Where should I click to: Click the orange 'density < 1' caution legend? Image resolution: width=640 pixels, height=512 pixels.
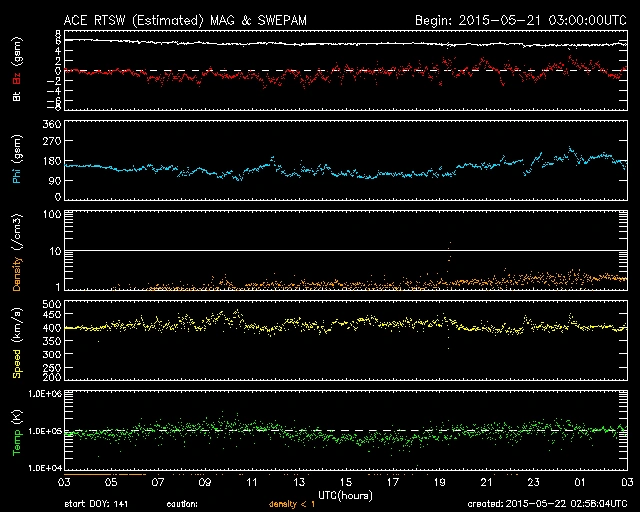tap(290, 505)
